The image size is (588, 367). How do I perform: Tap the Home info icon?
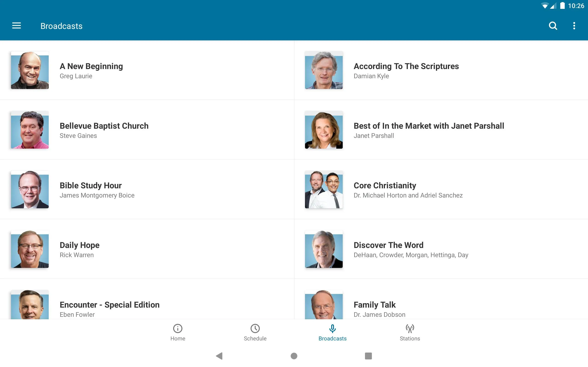[177, 328]
